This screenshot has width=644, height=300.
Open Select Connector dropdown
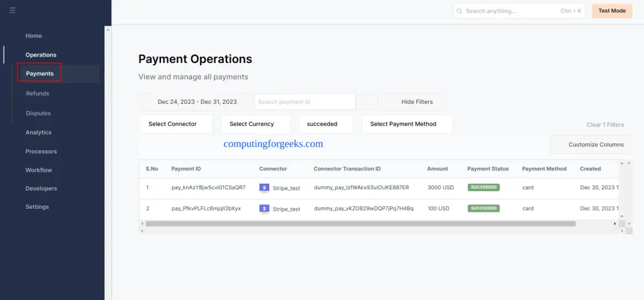point(176,124)
